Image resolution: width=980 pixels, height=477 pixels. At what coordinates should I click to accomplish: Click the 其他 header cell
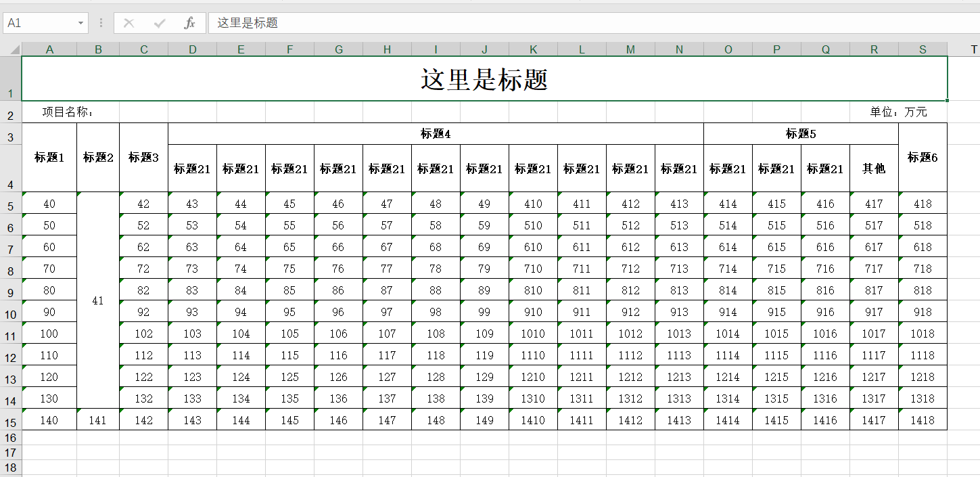click(874, 168)
